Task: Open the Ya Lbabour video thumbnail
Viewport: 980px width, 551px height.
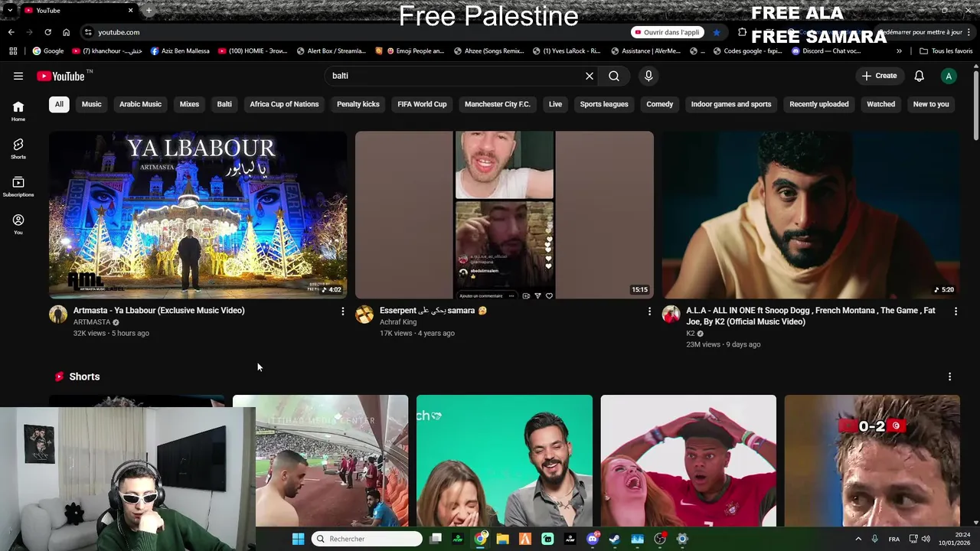Action: [198, 214]
